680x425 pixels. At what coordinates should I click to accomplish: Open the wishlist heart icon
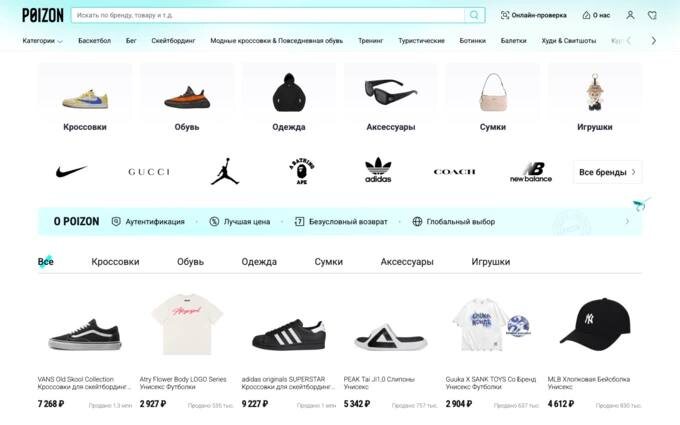click(x=652, y=15)
